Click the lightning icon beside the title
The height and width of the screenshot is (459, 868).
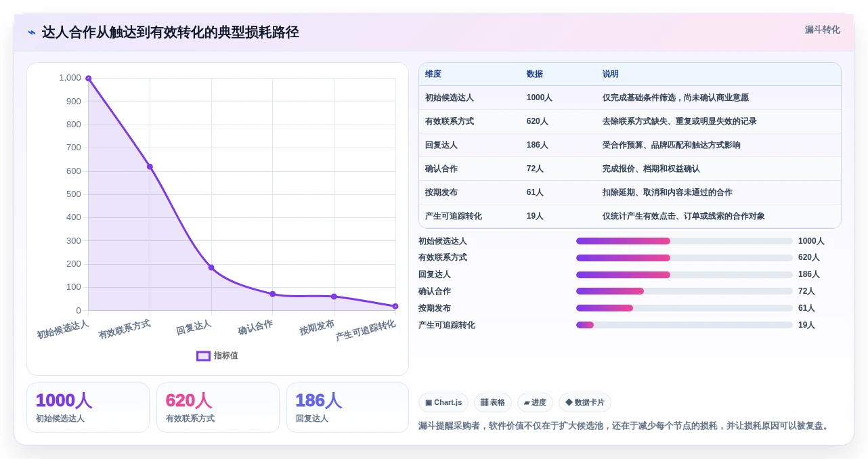pos(32,32)
